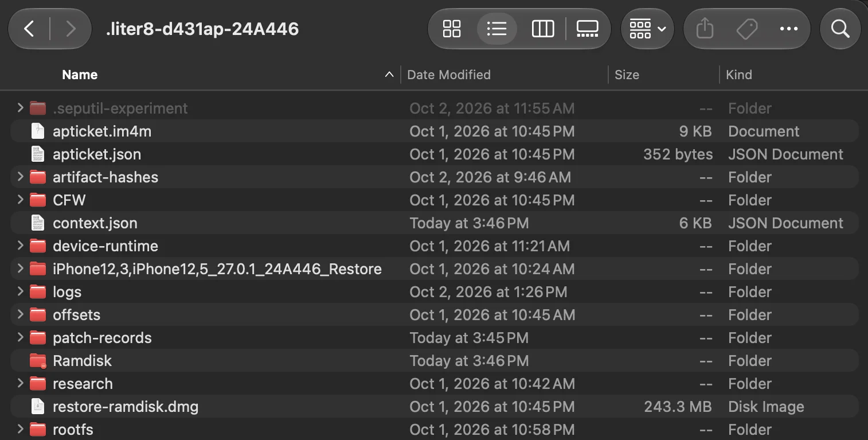Select the context.json file icon

click(x=38, y=223)
